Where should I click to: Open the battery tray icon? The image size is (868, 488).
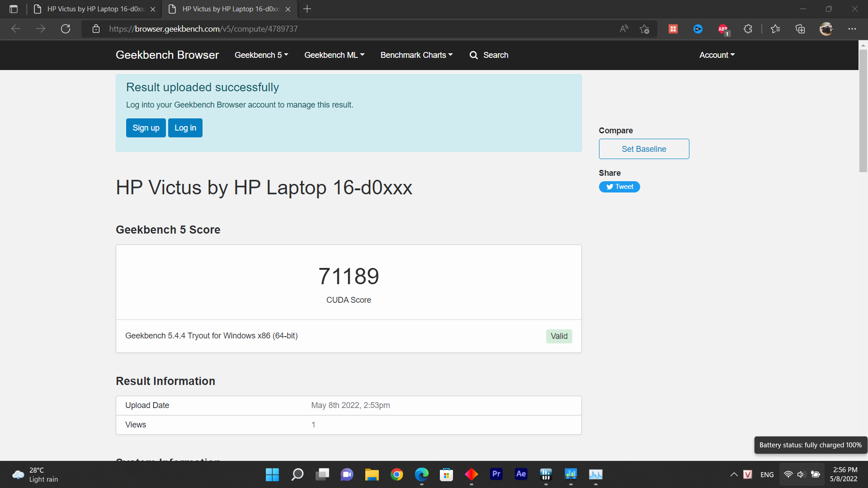click(x=816, y=474)
